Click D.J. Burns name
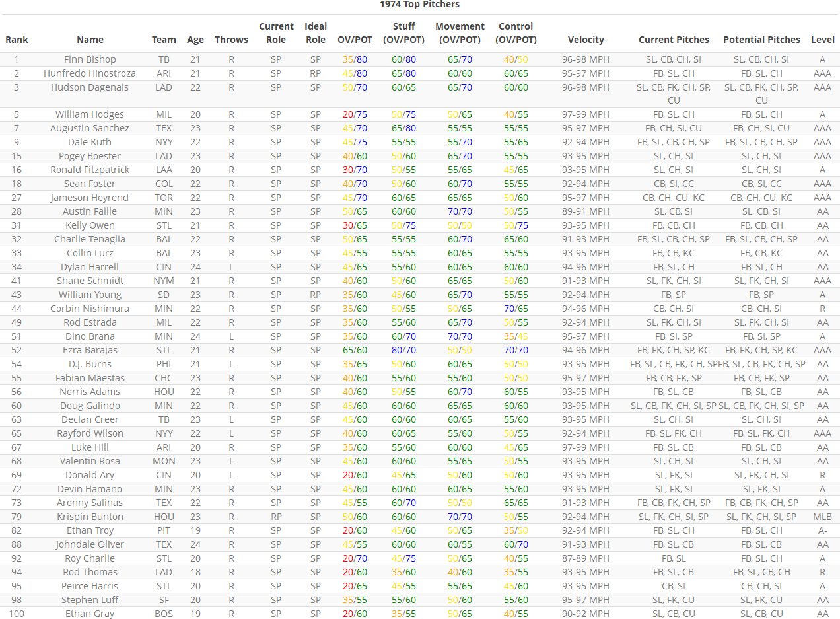This screenshot has width=840, height=619. click(90, 364)
